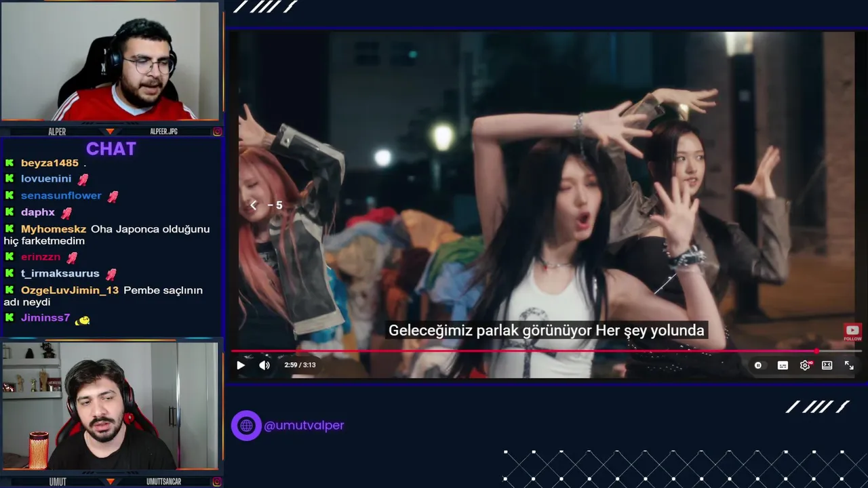Screen dimensions: 868x488
Task: Enter fullscreen with the expand icon
Action: click(x=849, y=365)
